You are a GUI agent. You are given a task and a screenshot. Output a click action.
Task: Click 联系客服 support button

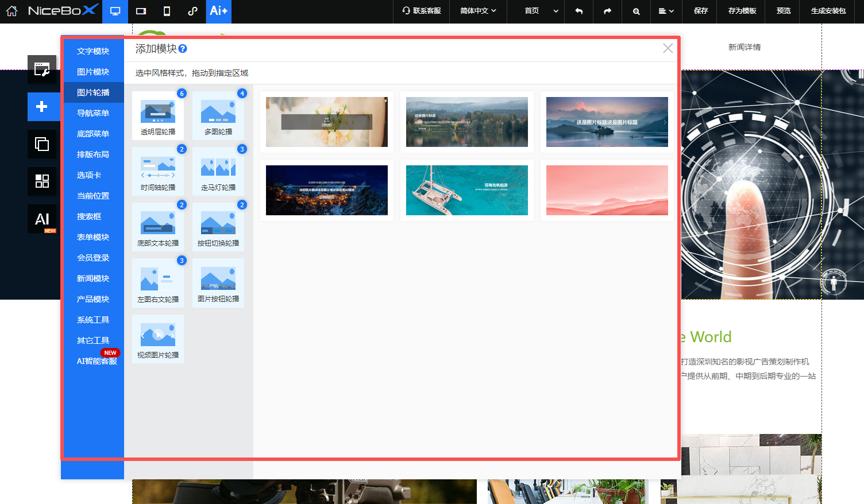pyautogui.click(x=421, y=11)
